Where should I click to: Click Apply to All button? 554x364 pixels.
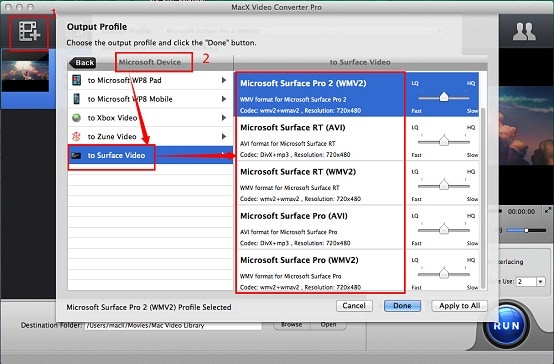pyautogui.click(x=459, y=306)
